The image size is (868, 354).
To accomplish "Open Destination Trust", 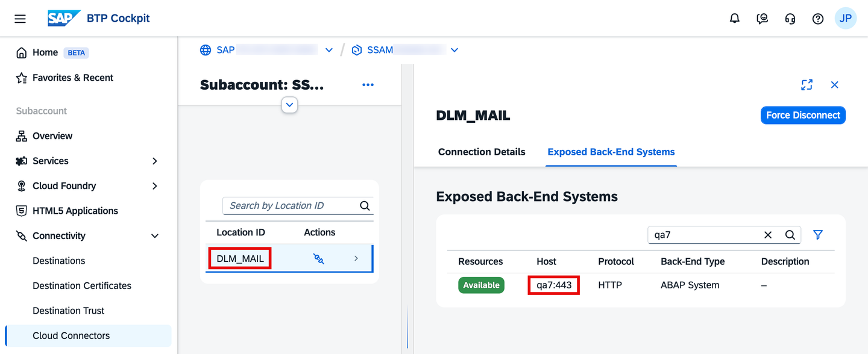I will pyautogui.click(x=69, y=311).
